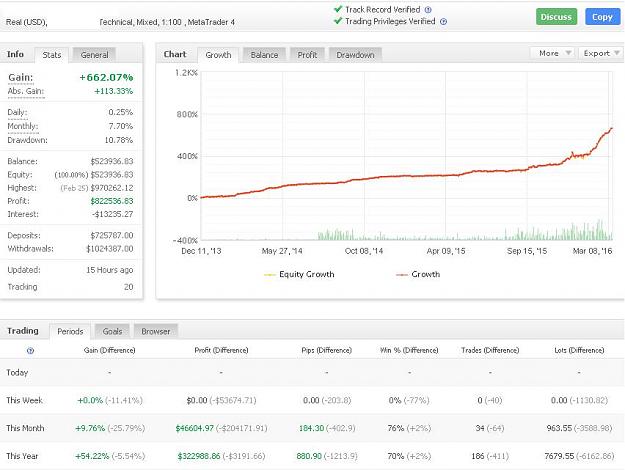
Task: Open the Periods trading tab
Action: click(x=70, y=331)
